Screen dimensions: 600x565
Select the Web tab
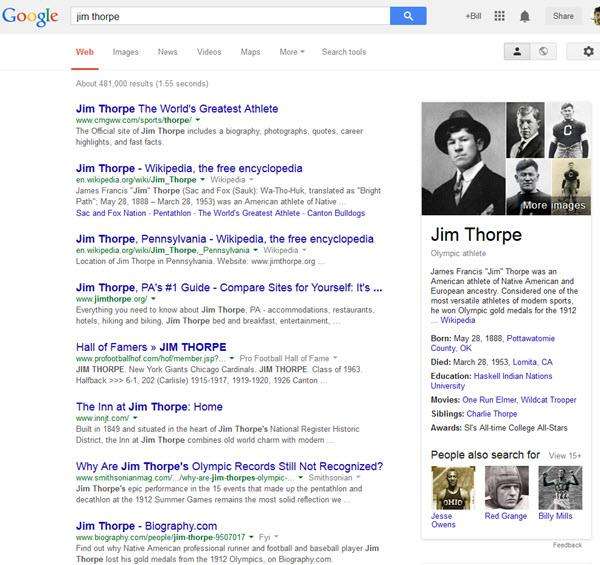(x=85, y=52)
